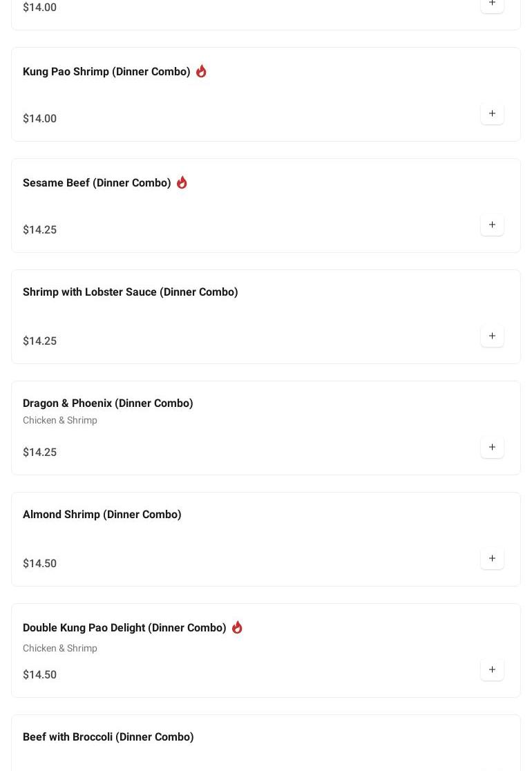Select Shrimp with Lobster Sauce item title
Screen dimensions: 532x771
click(130, 292)
